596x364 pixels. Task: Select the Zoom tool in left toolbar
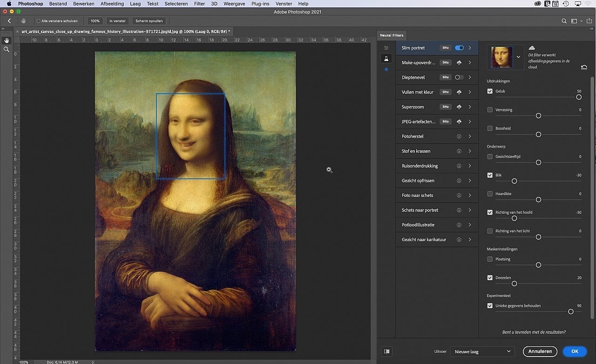coord(7,49)
